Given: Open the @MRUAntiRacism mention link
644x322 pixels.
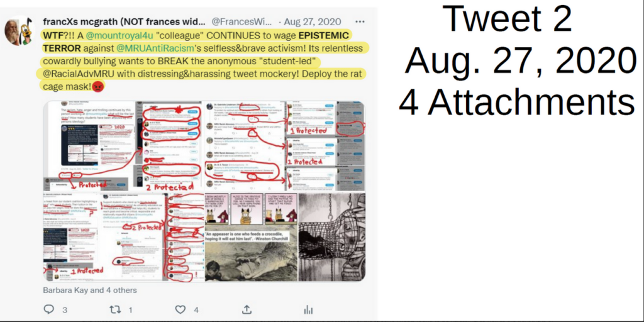Looking at the screenshot, I should point(155,48).
